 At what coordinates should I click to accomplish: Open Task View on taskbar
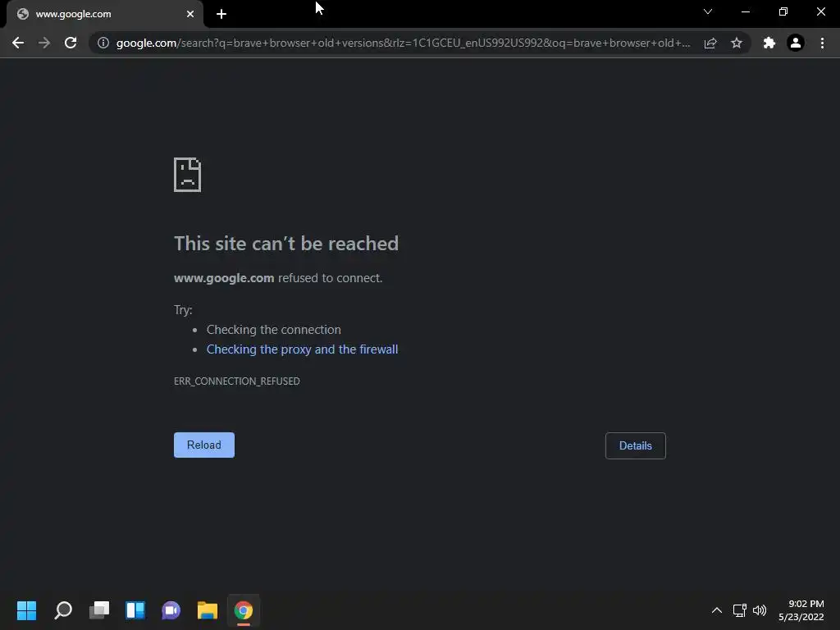point(99,610)
